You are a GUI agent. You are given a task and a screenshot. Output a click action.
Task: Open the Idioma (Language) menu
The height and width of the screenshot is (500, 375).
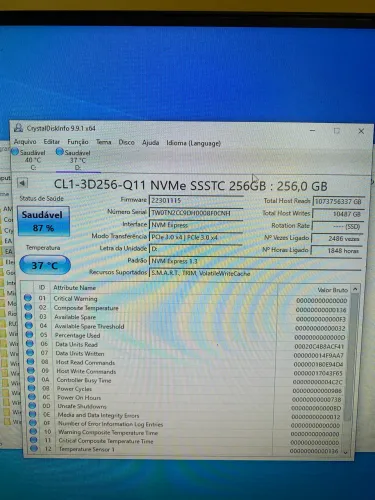(x=193, y=143)
